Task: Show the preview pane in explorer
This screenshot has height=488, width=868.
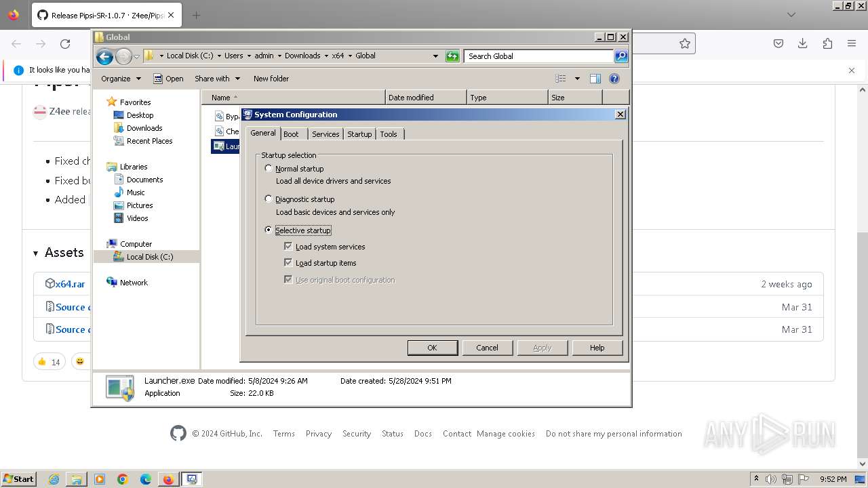Action: coord(595,79)
